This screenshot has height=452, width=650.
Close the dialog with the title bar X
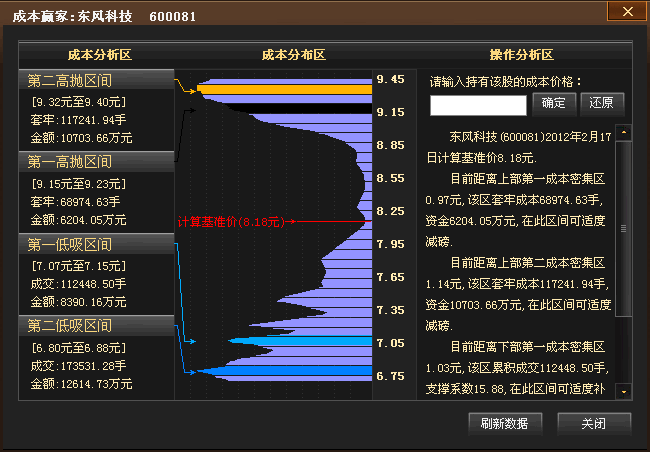(627, 11)
